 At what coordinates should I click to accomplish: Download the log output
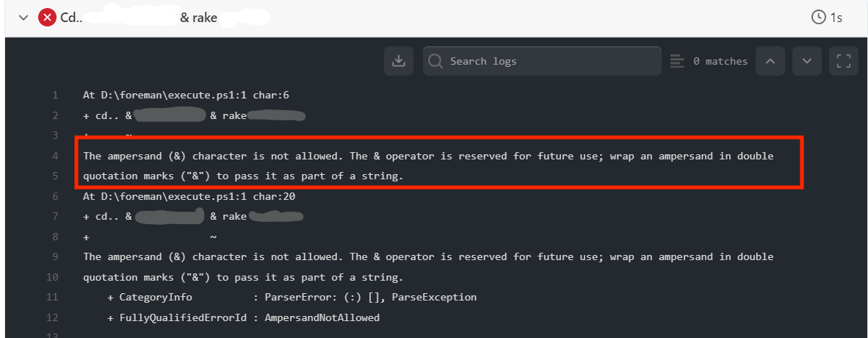tap(399, 61)
